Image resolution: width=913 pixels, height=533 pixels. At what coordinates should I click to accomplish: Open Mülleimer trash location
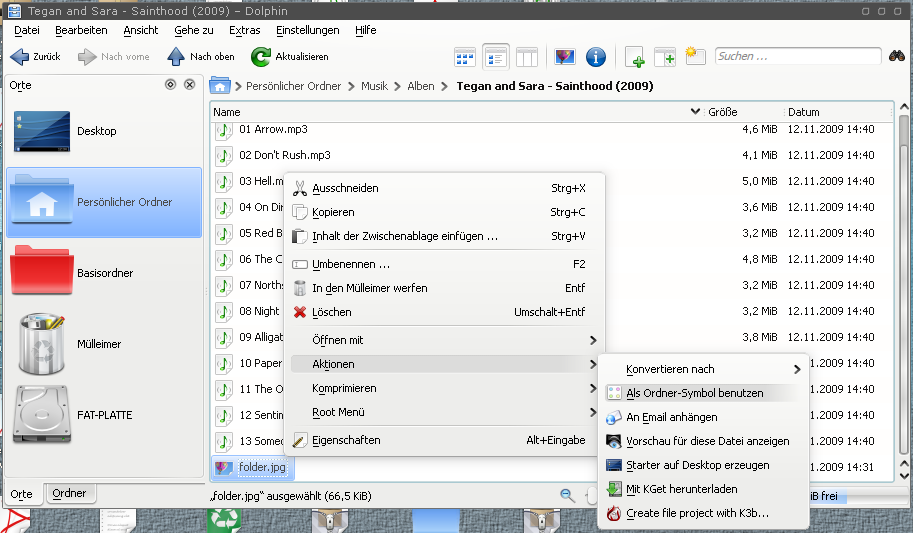[104, 344]
